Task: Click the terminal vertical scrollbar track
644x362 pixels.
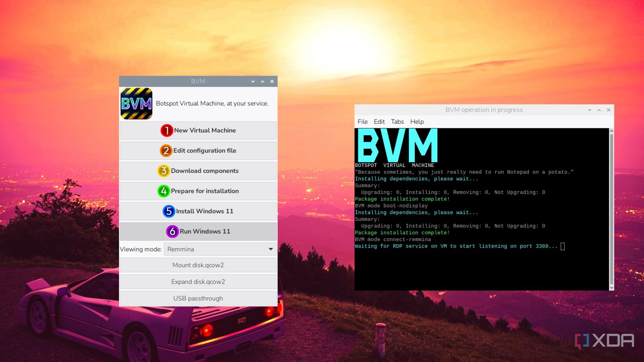Action: (612, 209)
